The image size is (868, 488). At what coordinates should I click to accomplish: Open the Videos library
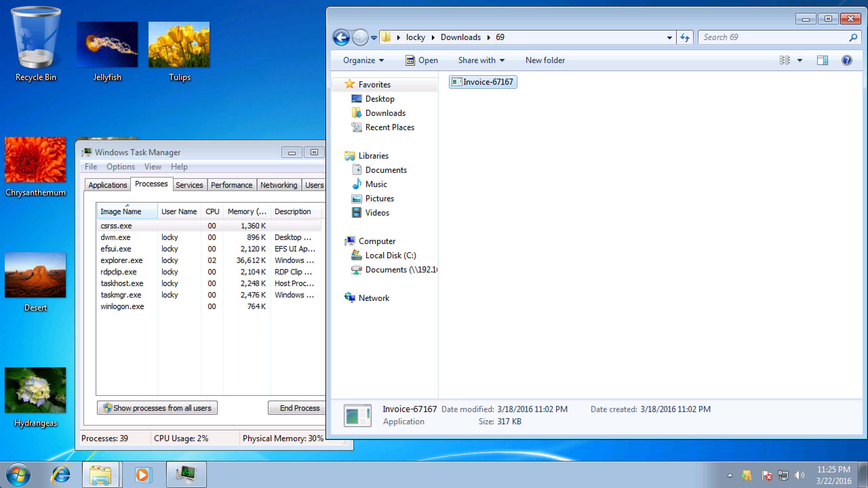[x=370, y=213]
